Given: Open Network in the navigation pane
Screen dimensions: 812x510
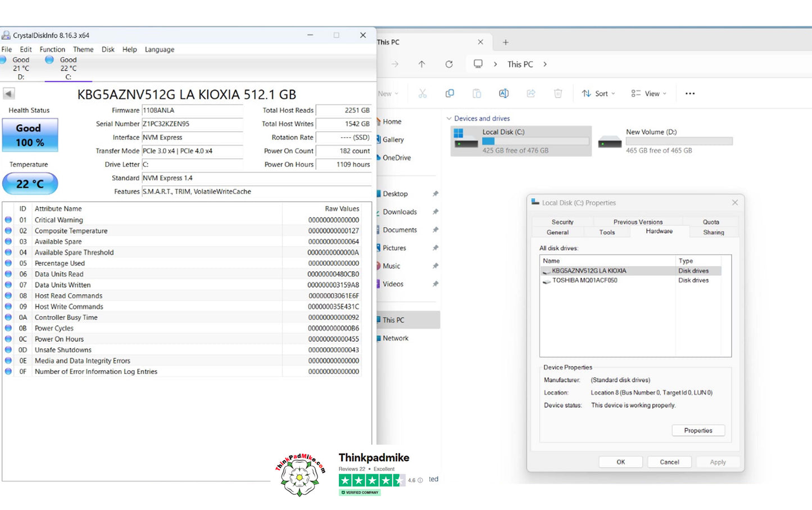Looking at the screenshot, I should coord(395,338).
